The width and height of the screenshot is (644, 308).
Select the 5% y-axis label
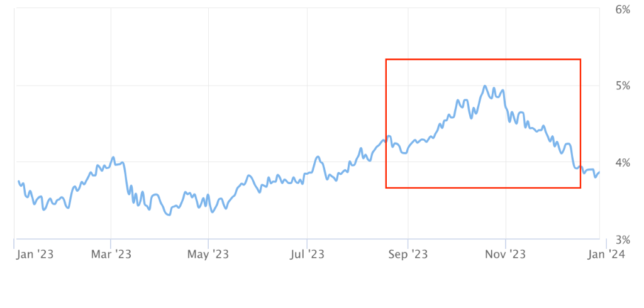point(623,86)
